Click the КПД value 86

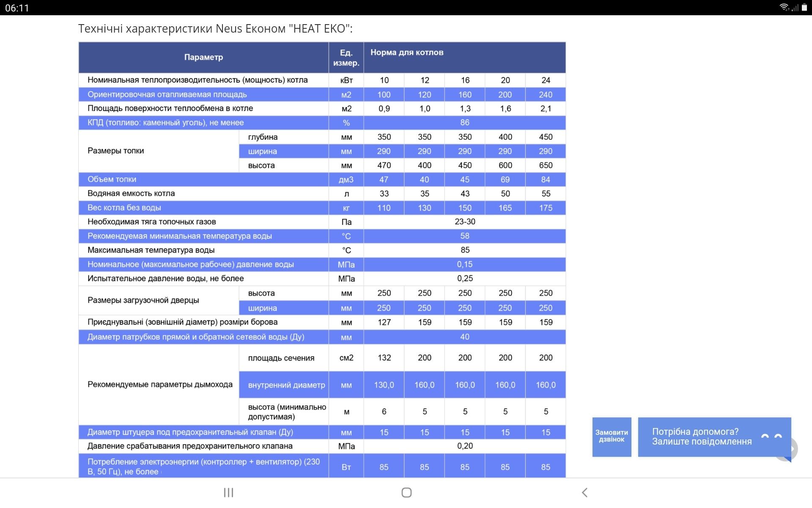465,123
